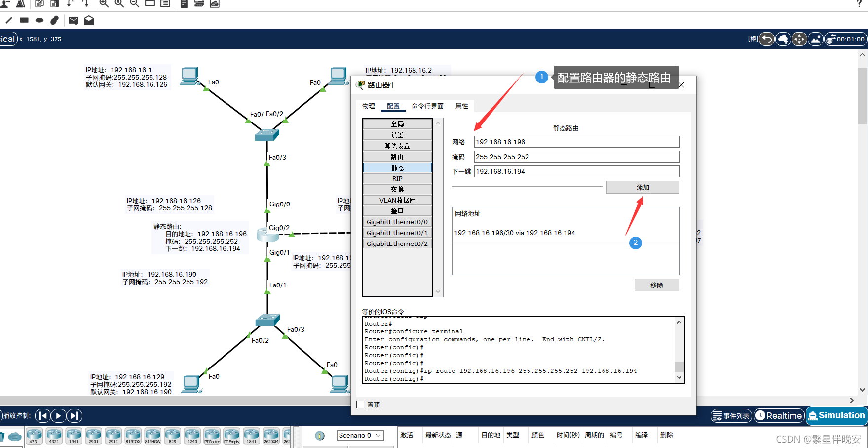Image resolution: width=868 pixels, height=448 pixels.
Task: Select the draw line tool
Action: pos(9,20)
